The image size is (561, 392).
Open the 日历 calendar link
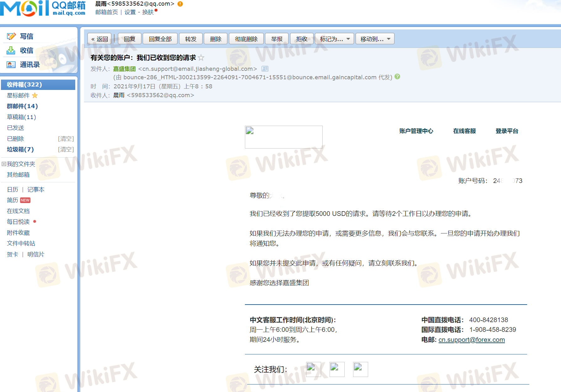coord(13,190)
